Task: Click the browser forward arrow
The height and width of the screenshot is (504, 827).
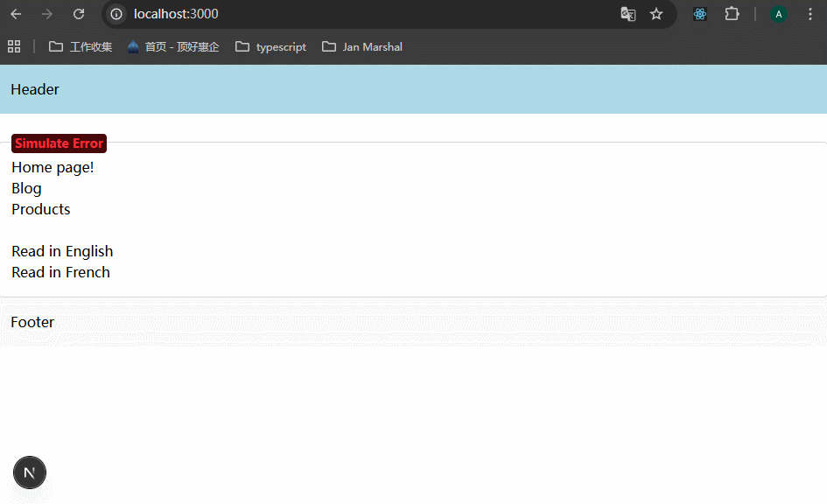Action: coord(47,14)
